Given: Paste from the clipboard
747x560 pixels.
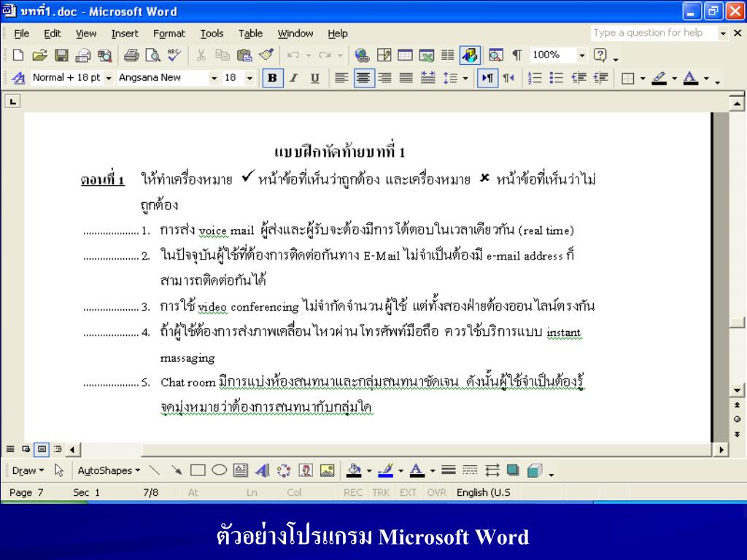Looking at the screenshot, I should click(244, 55).
